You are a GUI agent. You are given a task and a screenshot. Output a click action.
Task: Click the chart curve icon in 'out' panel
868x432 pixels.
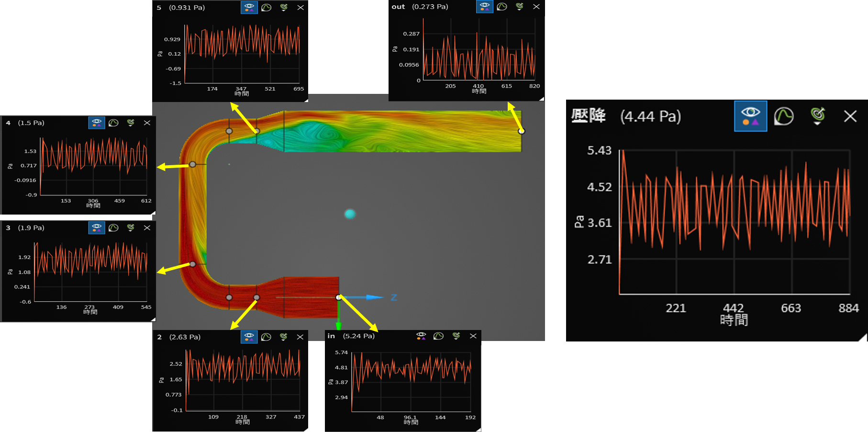click(502, 7)
